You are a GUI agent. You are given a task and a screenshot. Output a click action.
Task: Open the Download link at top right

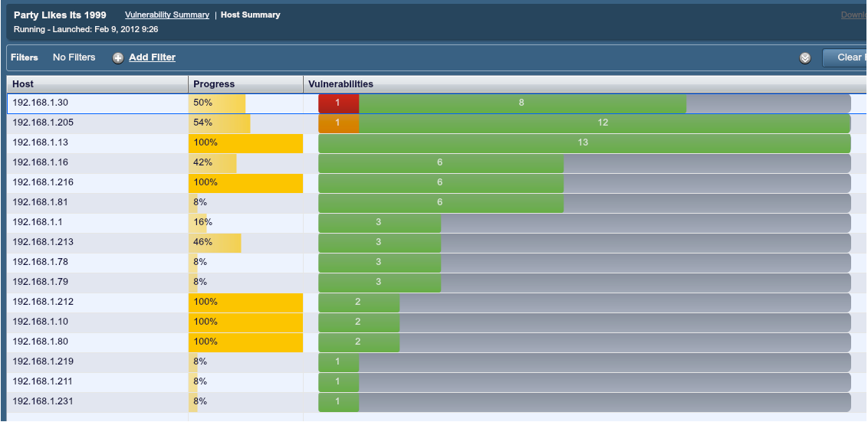(854, 15)
